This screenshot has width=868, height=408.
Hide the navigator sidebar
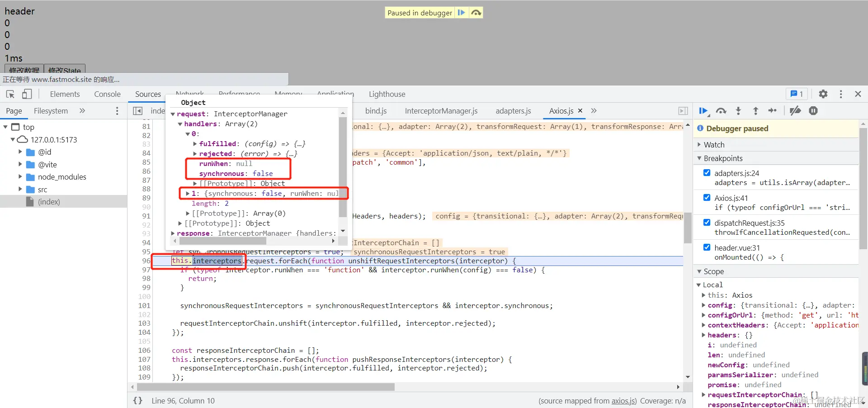(x=138, y=111)
